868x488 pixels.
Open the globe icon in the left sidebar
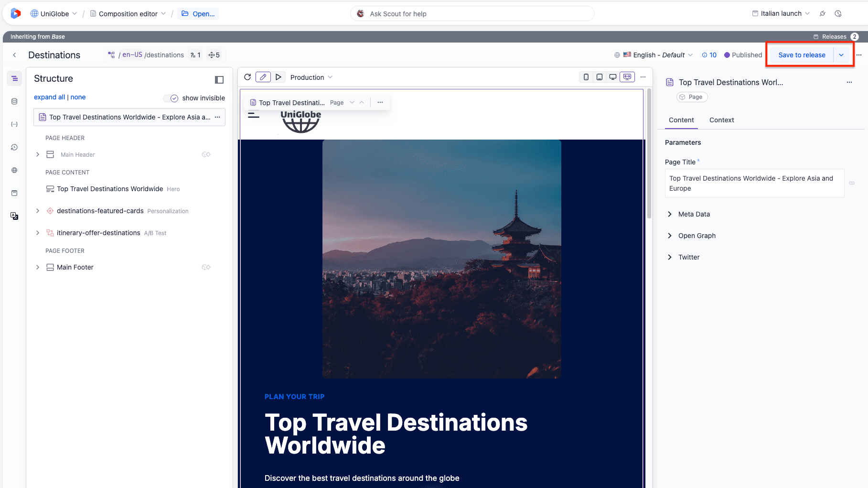pyautogui.click(x=14, y=170)
